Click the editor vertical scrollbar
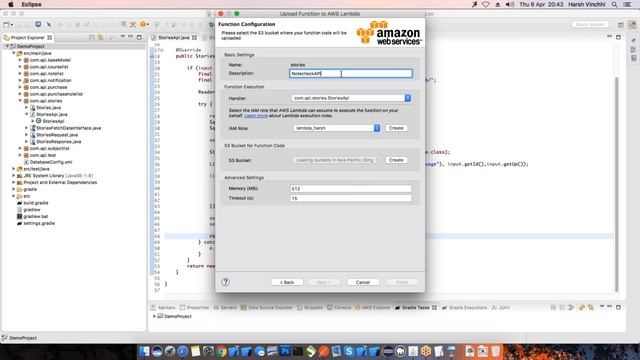This screenshot has width=640, height=360. (x=616, y=184)
